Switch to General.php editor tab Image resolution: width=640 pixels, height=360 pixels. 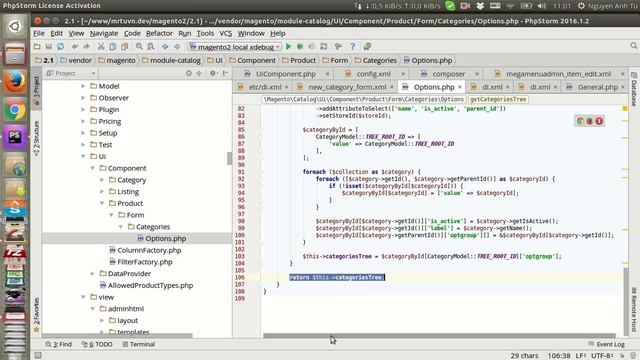(x=597, y=87)
